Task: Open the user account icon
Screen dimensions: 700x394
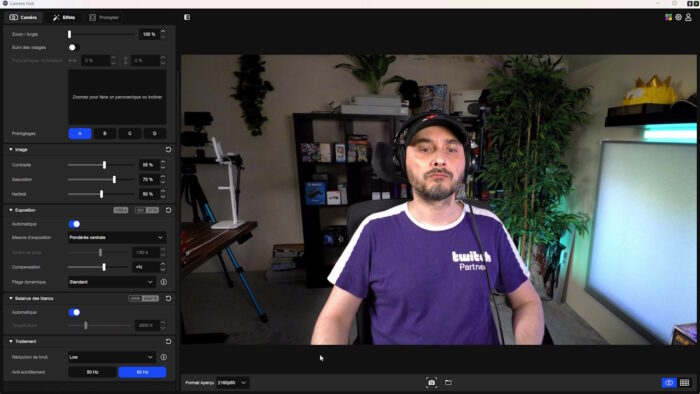Action: coord(688,17)
